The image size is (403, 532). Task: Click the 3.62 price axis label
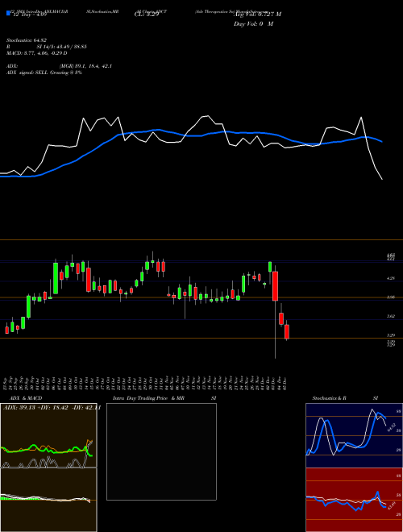click(x=391, y=316)
